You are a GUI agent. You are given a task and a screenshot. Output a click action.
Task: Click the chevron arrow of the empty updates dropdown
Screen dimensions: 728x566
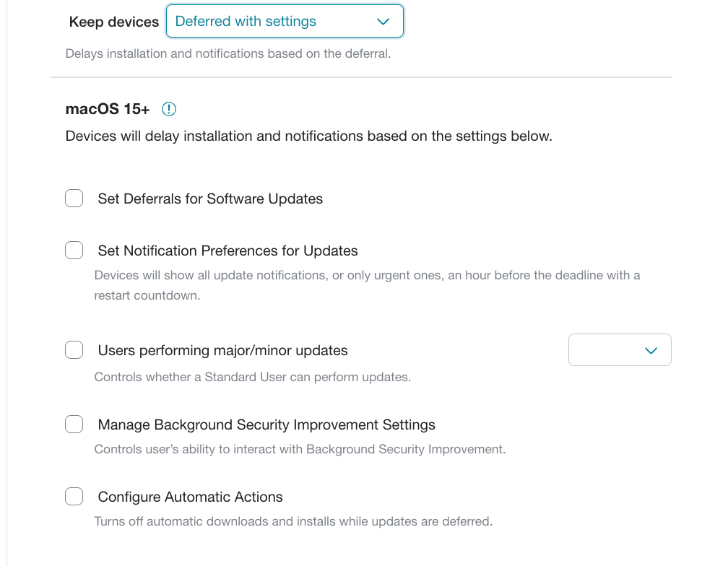click(651, 351)
